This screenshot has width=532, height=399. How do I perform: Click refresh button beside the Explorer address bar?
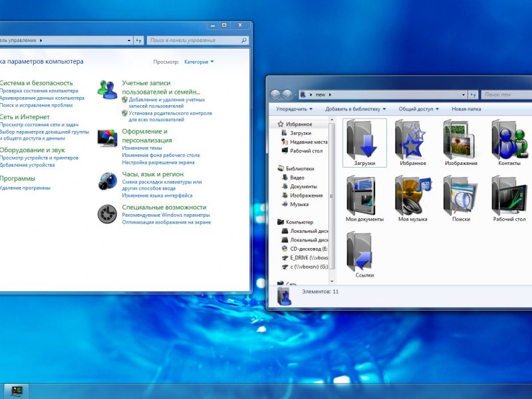473,94
